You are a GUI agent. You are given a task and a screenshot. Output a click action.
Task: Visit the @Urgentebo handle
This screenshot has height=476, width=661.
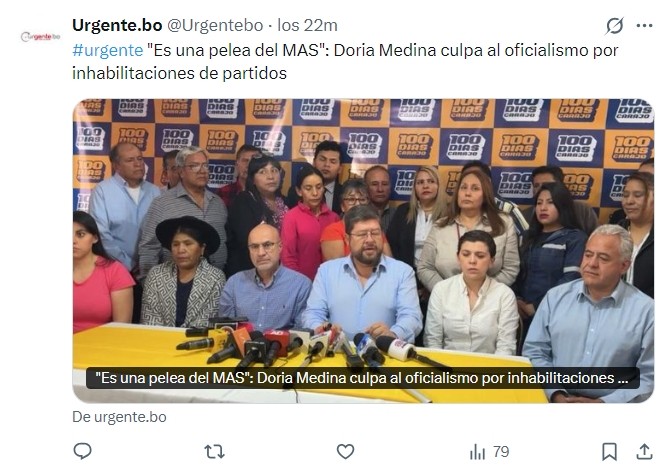click(x=215, y=25)
